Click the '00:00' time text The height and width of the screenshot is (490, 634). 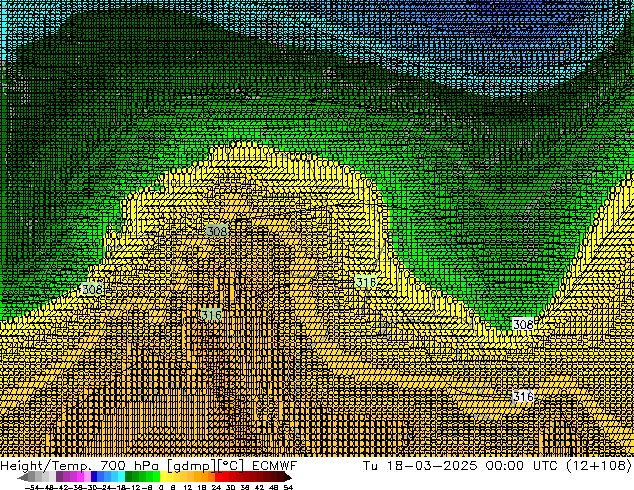pyautogui.click(x=505, y=466)
